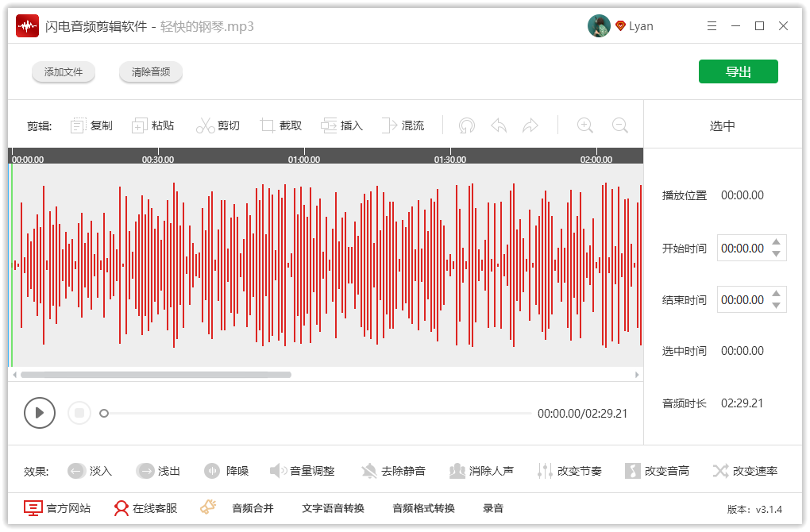Open the Mix (混流) tool

point(389,125)
